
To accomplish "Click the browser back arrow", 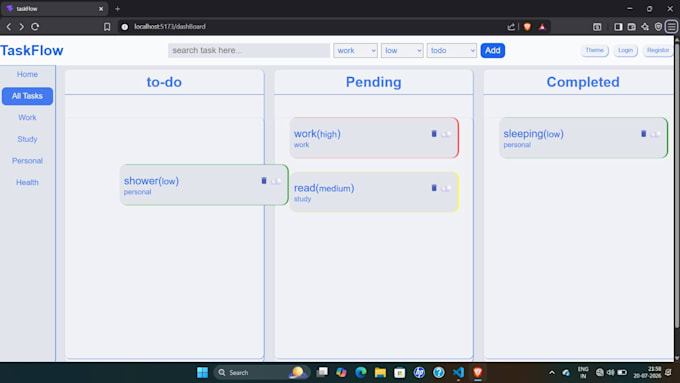I will click(9, 26).
